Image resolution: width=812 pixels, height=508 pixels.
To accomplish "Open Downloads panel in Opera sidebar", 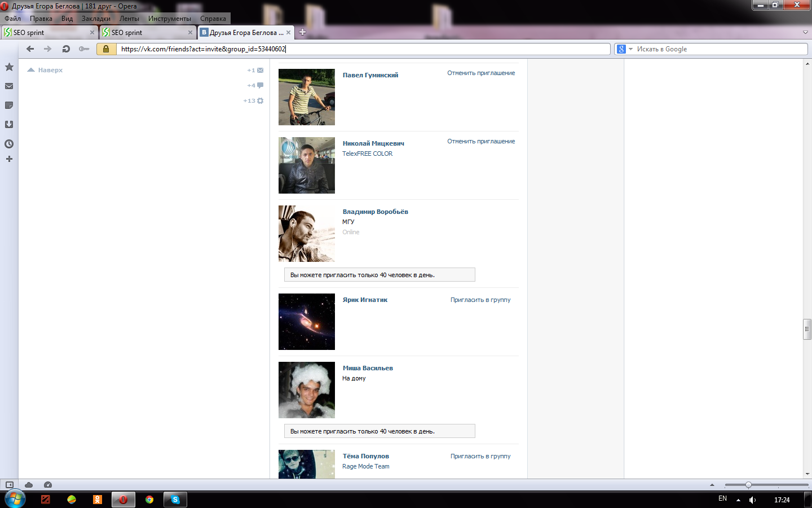I will coord(9,124).
